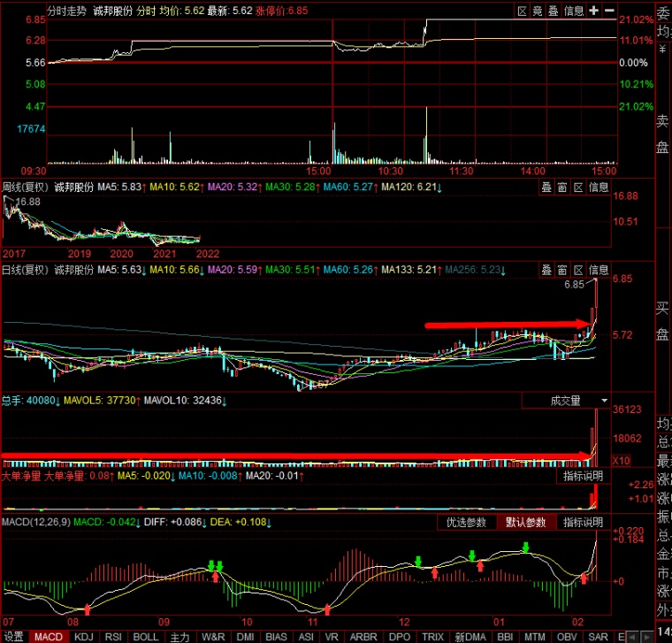The image size is (672, 643).
Task: Open the 成交量 volume indicator dropdown
Action: 567,401
